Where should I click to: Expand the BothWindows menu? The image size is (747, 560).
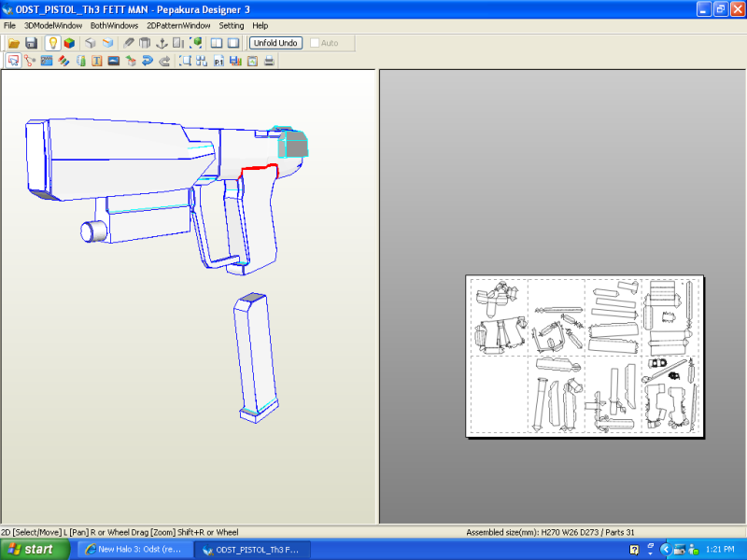coord(115,25)
